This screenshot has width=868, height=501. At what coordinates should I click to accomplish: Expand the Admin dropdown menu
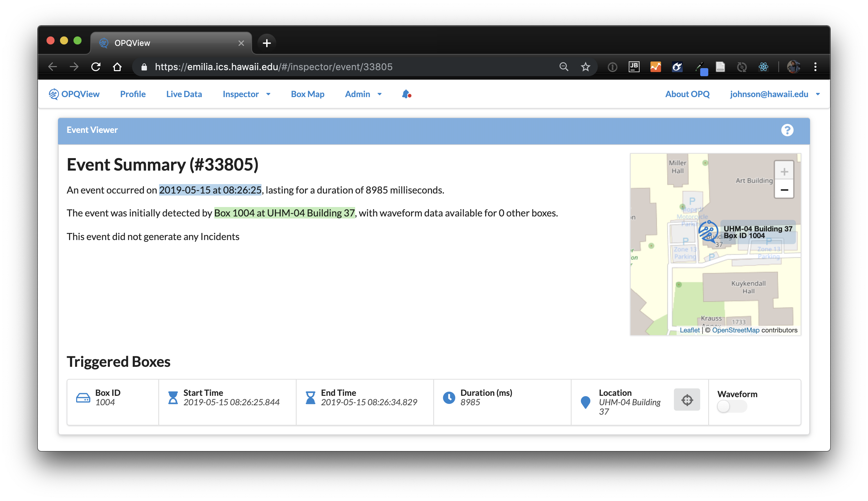[363, 94]
